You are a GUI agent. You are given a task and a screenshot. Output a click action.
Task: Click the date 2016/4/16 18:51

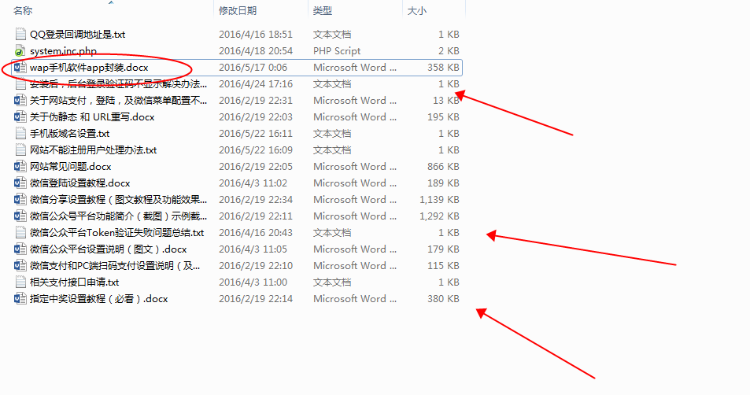(255, 34)
